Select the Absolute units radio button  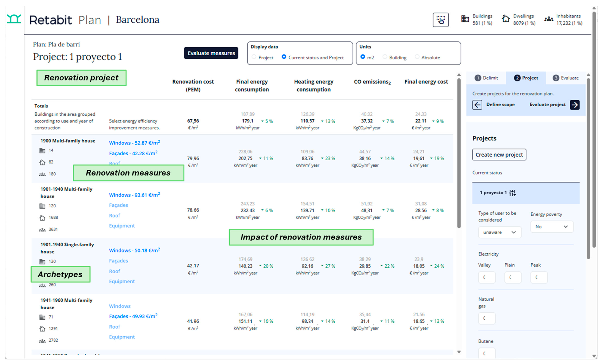417,57
